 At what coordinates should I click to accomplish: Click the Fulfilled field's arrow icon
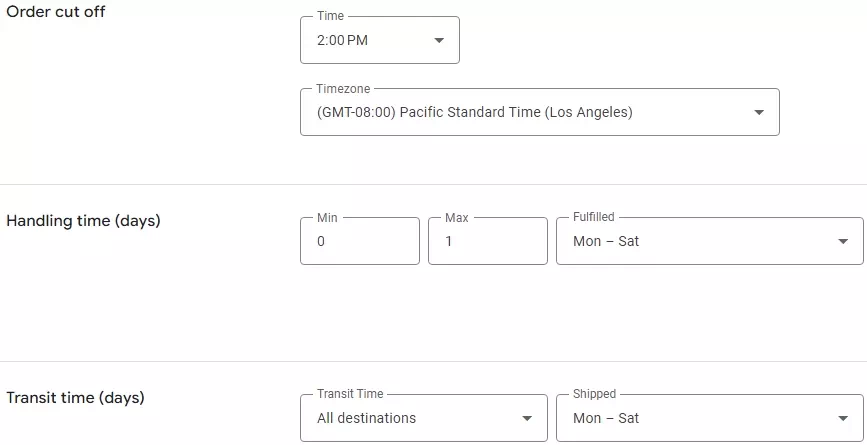coord(843,242)
